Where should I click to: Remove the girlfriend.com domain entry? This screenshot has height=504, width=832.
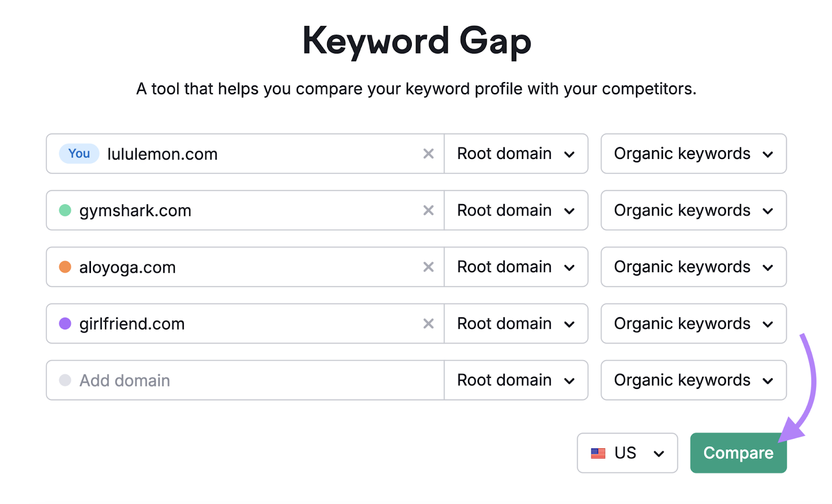(428, 324)
